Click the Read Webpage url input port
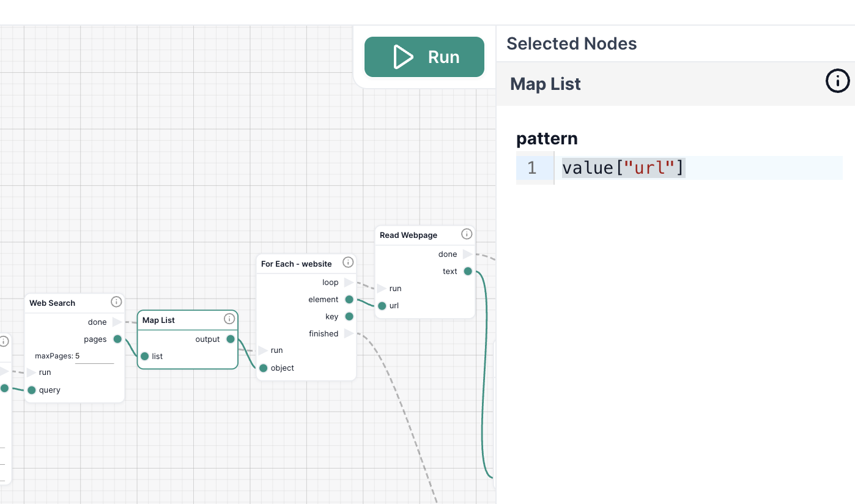This screenshot has width=855, height=504. (382, 305)
